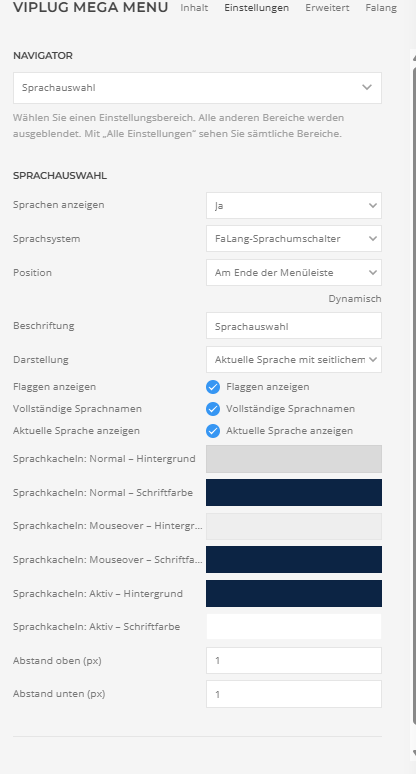This screenshot has width=416, height=774.
Task: Click the SPRACHAUSWAHL section heading
Action: [x=60, y=176]
